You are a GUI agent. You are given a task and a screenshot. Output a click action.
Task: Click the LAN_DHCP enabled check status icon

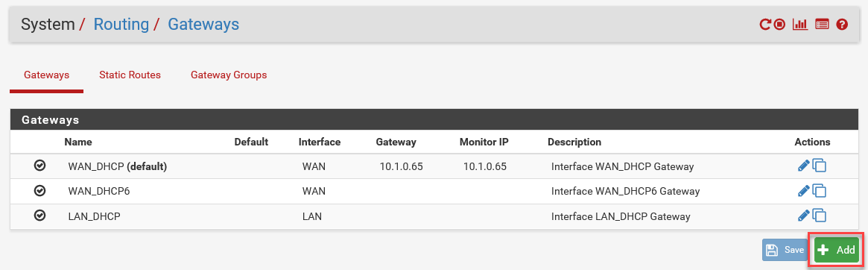[x=39, y=215]
